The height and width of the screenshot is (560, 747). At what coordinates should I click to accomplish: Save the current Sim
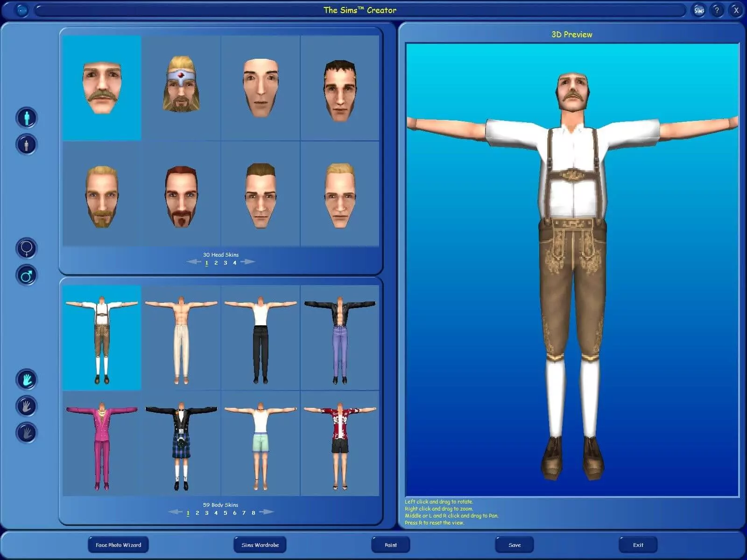(514, 545)
